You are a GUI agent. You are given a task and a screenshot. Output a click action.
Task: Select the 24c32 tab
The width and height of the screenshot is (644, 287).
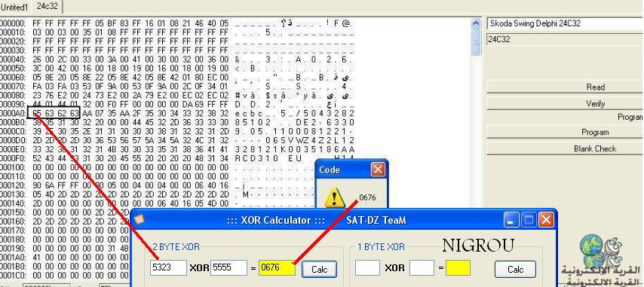click(x=48, y=6)
